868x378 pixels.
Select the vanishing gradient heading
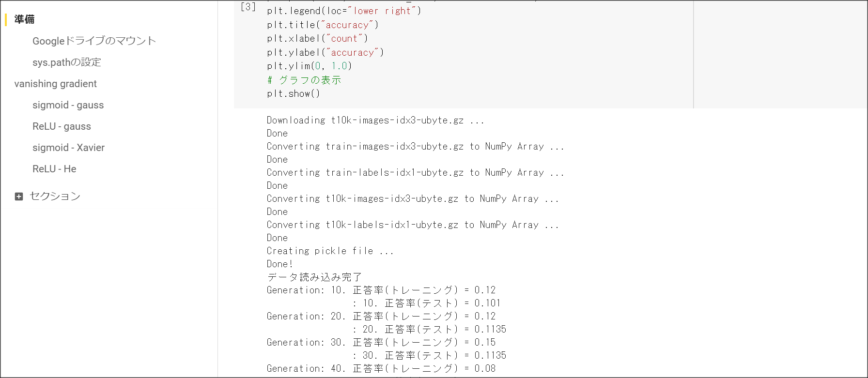[x=55, y=84]
